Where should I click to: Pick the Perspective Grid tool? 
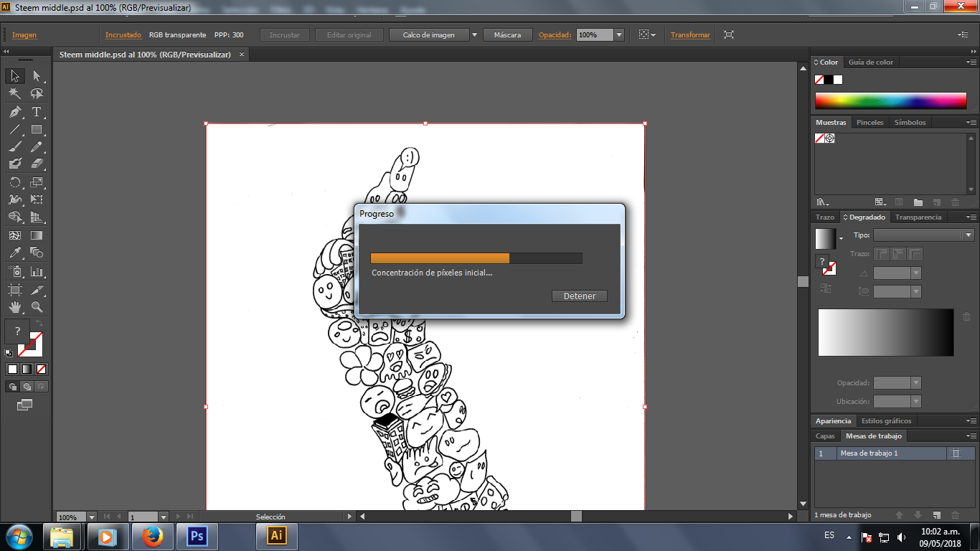37,217
